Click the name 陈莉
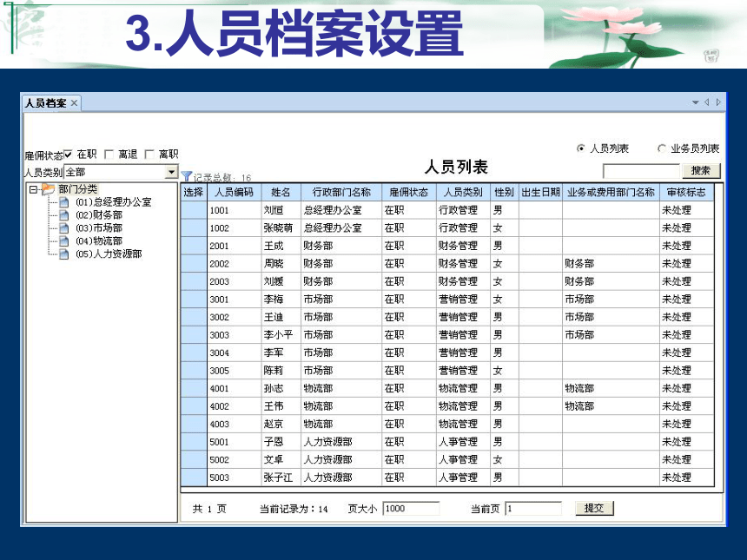747x560 pixels. [x=274, y=371]
